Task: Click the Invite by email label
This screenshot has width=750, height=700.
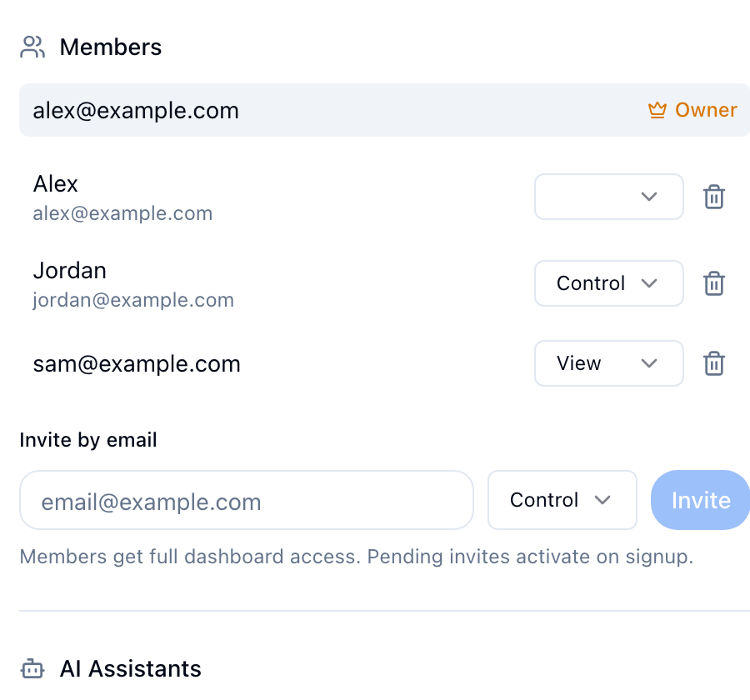Action: tap(88, 440)
